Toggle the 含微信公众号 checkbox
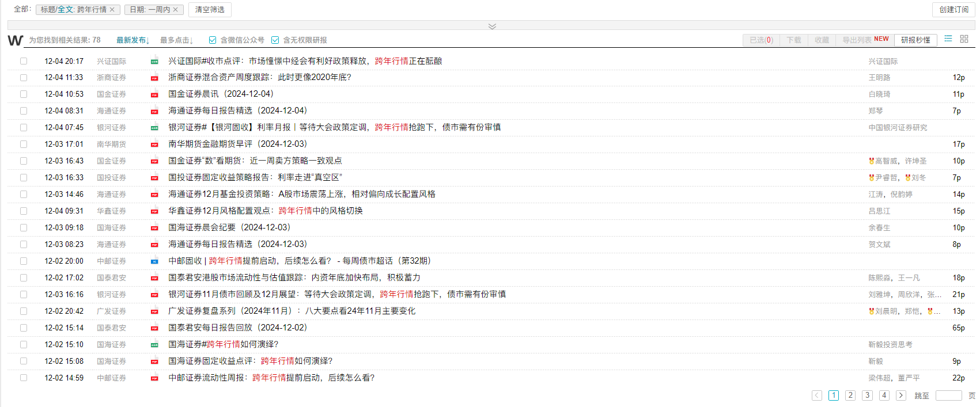This screenshot has width=980, height=407. 213,40
